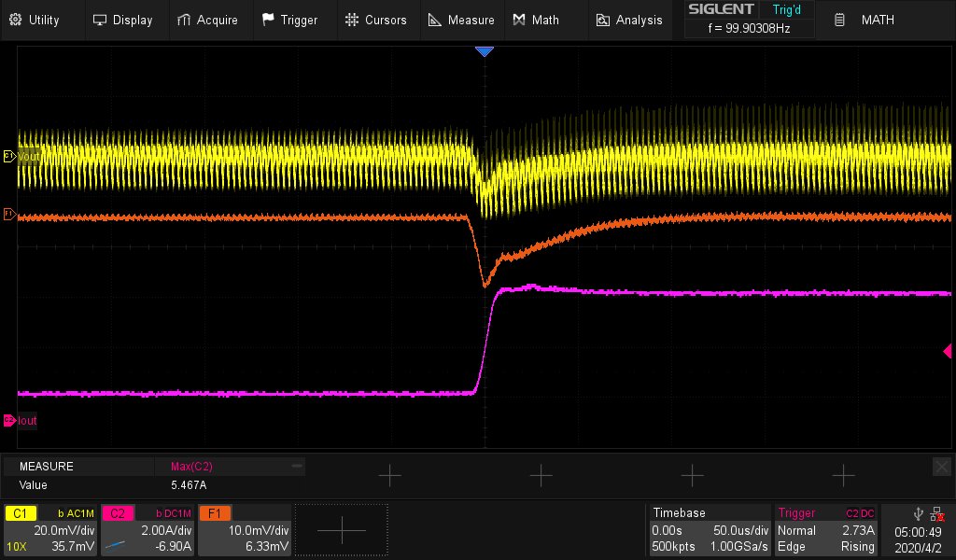The height and width of the screenshot is (560, 956).
Task: Open the Trigger settings box
Action: click(x=827, y=530)
